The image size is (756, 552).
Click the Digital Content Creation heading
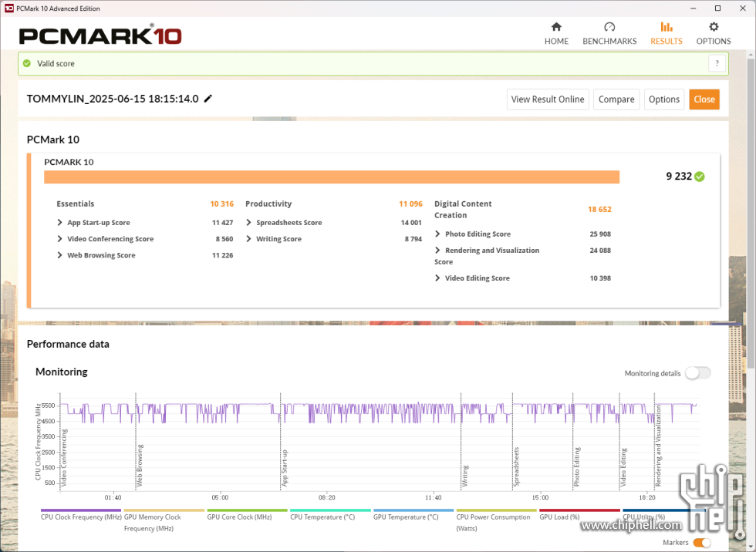click(463, 210)
